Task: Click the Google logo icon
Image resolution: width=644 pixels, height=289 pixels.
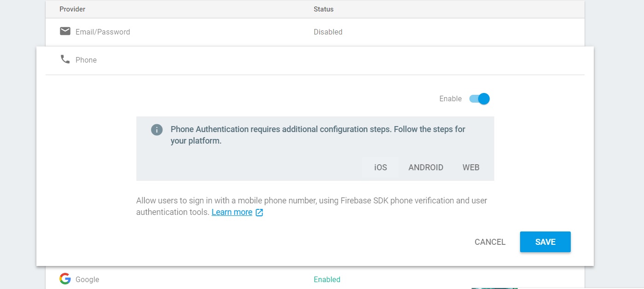Action: [65, 279]
